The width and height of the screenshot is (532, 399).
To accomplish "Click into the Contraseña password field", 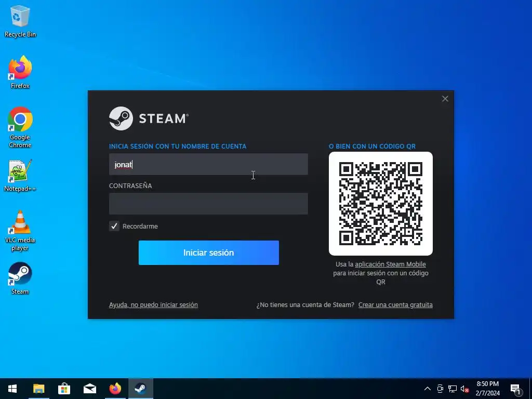I will [208, 204].
